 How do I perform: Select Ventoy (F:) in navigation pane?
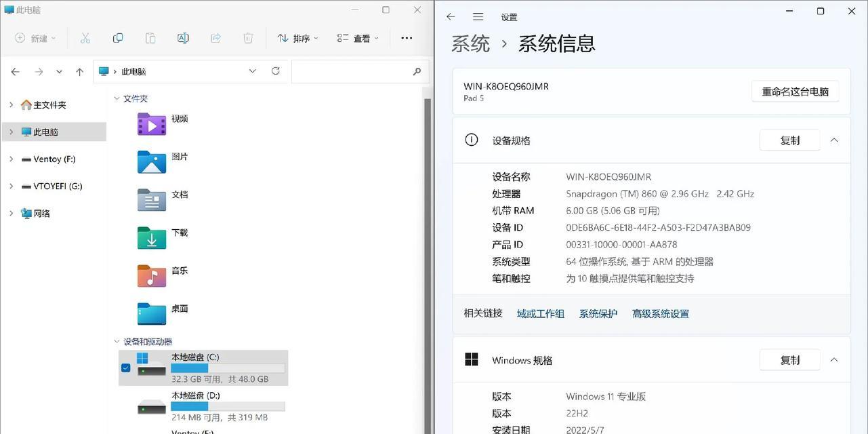54,159
